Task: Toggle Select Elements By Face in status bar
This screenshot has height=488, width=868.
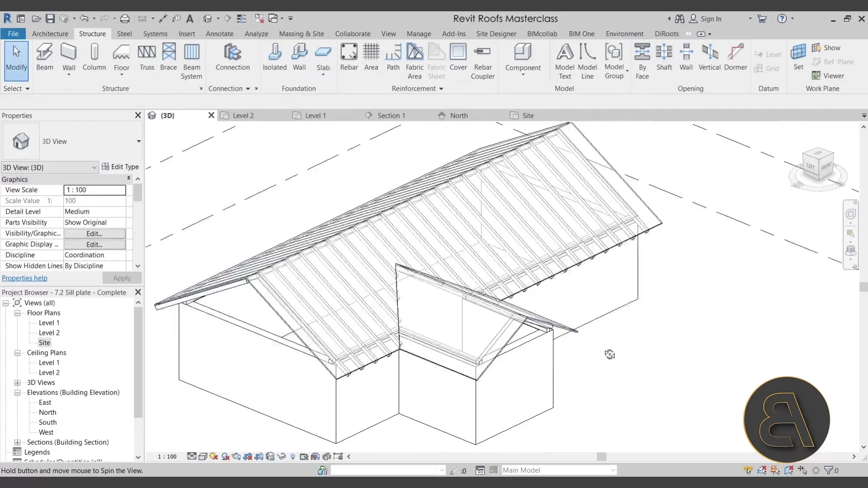Action: point(789,470)
